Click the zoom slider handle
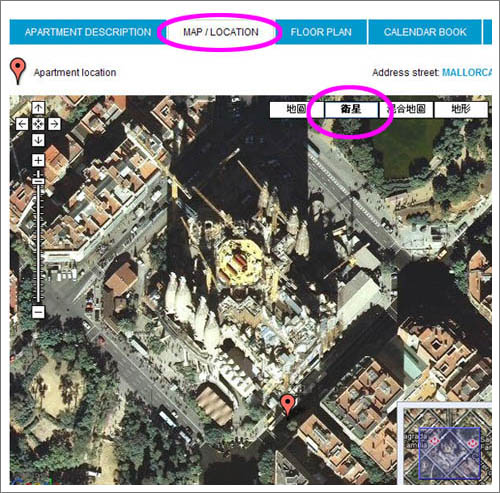Screen dimensions: 500x493 tap(39, 181)
